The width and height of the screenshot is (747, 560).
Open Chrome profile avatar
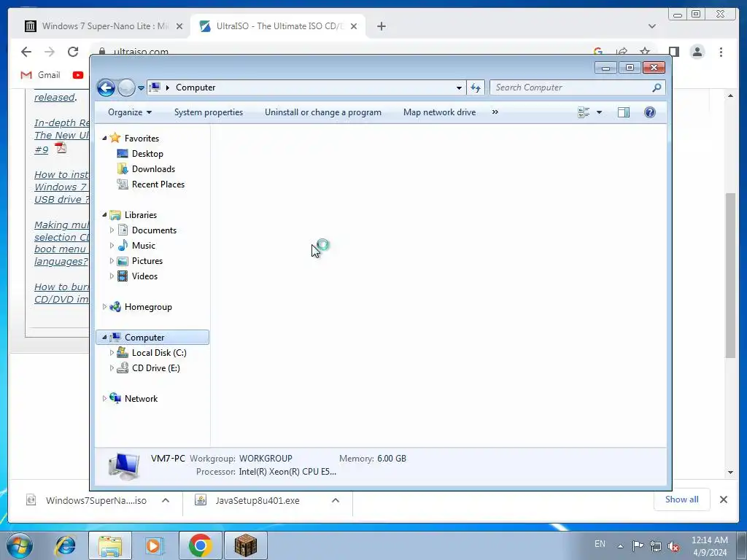697,52
